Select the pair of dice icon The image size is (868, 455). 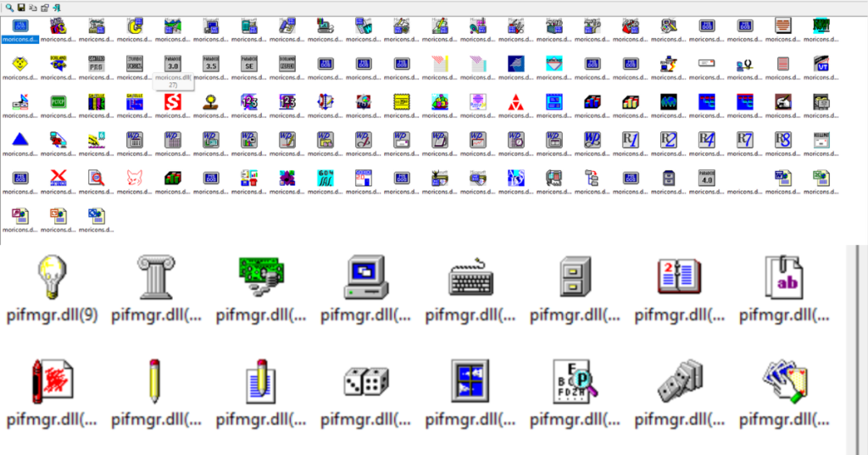tap(365, 381)
